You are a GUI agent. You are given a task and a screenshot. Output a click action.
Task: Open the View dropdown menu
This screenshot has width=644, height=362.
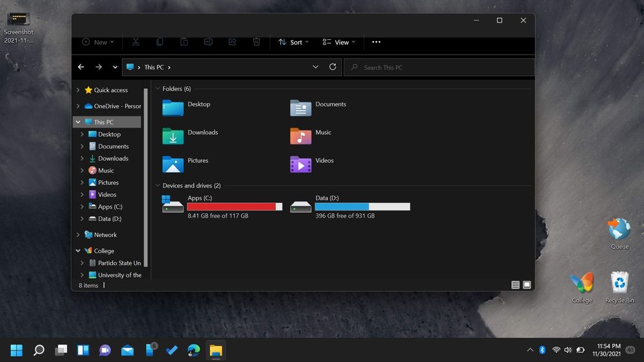point(339,42)
